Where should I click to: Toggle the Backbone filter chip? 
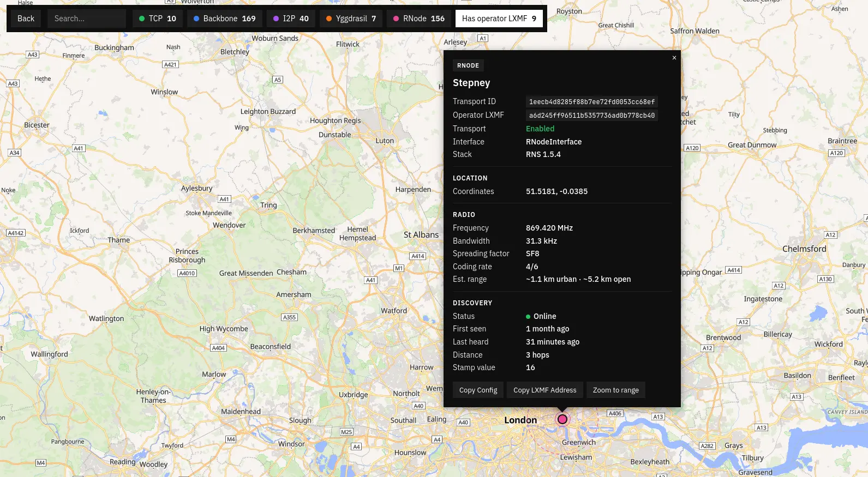(x=224, y=19)
